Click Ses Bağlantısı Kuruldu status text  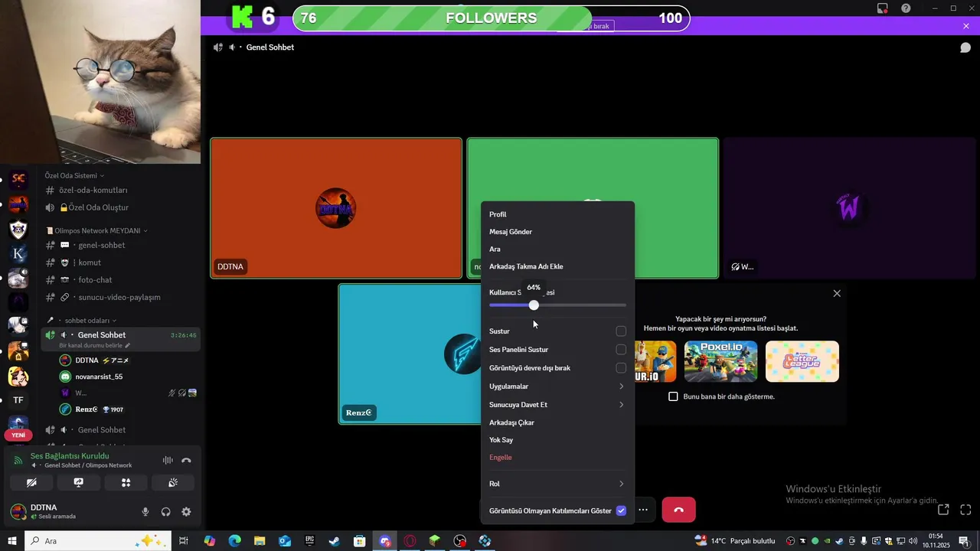(x=70, y=456)
